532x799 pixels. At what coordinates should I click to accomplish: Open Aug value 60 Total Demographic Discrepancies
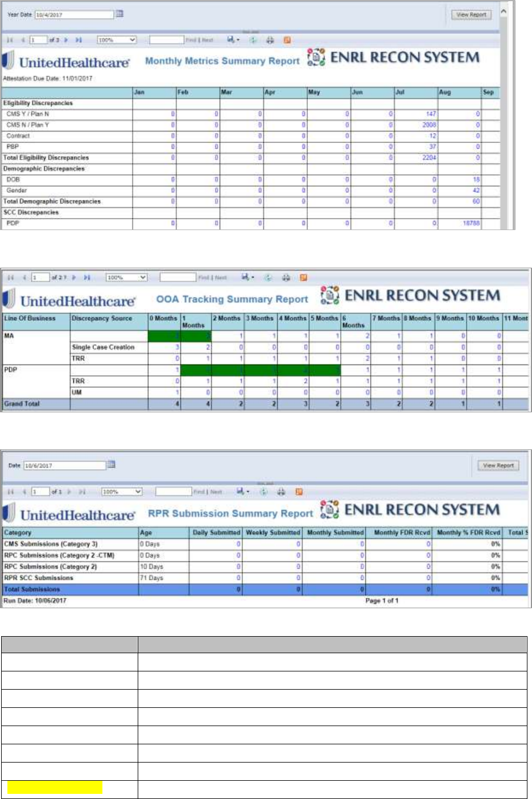(476, 201)
